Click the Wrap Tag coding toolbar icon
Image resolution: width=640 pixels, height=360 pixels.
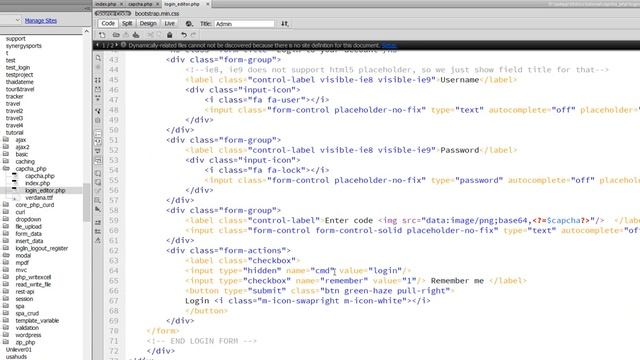click(98, 191)
